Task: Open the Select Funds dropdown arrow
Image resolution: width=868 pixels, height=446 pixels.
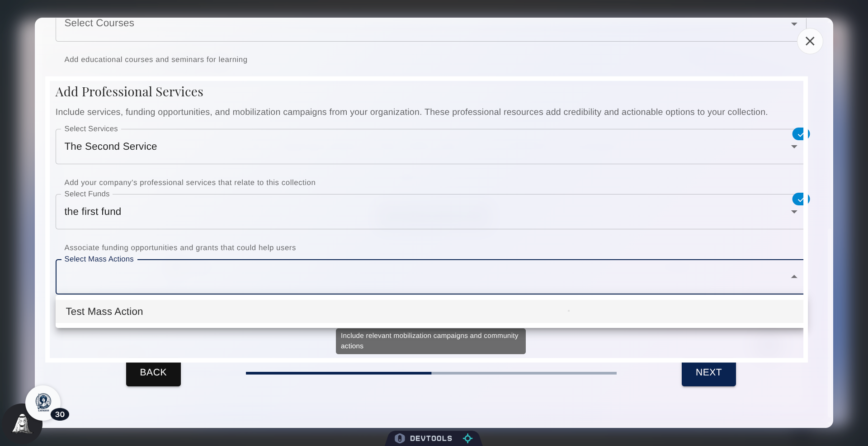Action: pyautogui.click(x=794, y=212)
